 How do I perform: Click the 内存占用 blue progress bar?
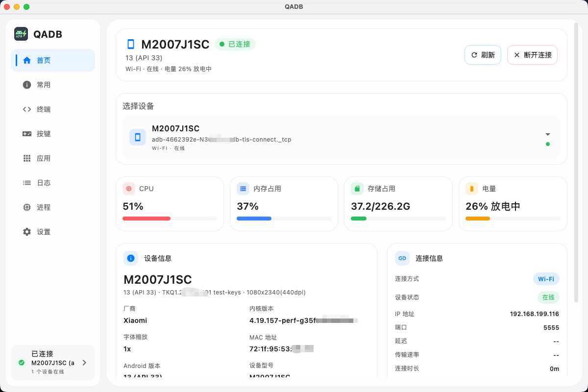284,219
